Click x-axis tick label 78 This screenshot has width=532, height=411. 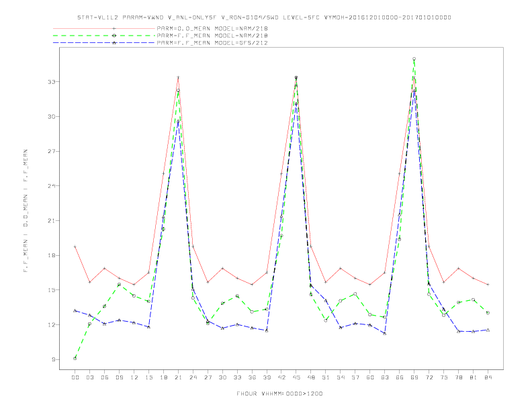pyautogui.click(x=458, y=377)
